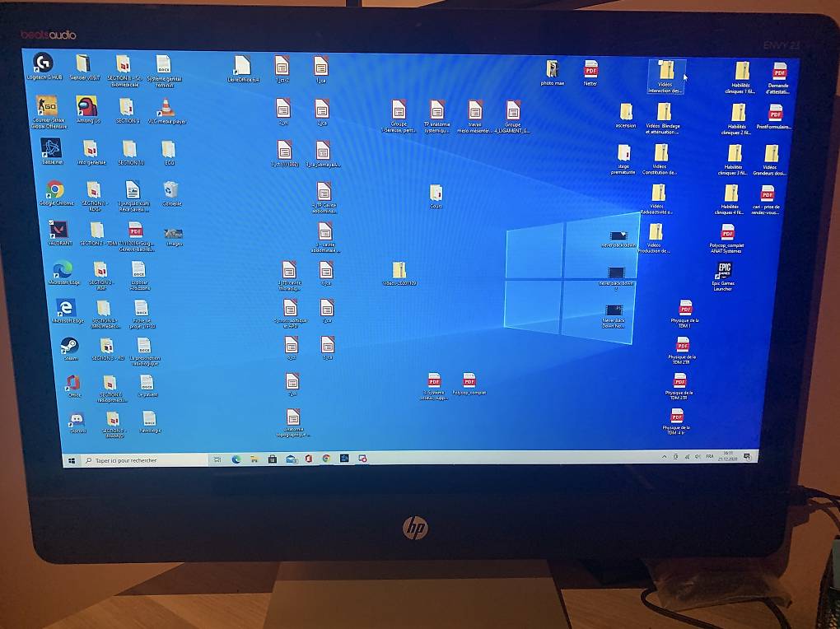840x629 pixels.
Task: Expand the hidden system tray icons chevron
Action: click(665, 456)
